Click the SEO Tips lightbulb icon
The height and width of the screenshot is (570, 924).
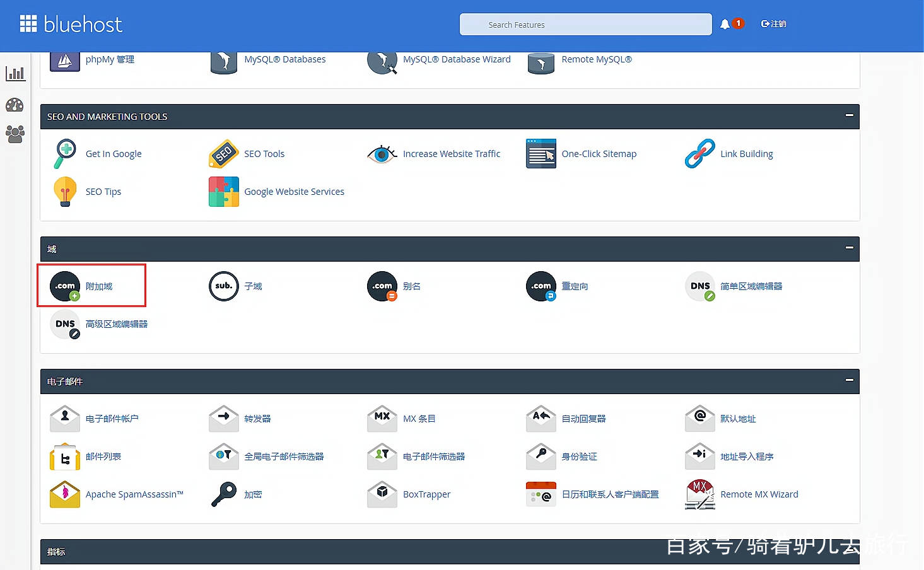(65, 192)
